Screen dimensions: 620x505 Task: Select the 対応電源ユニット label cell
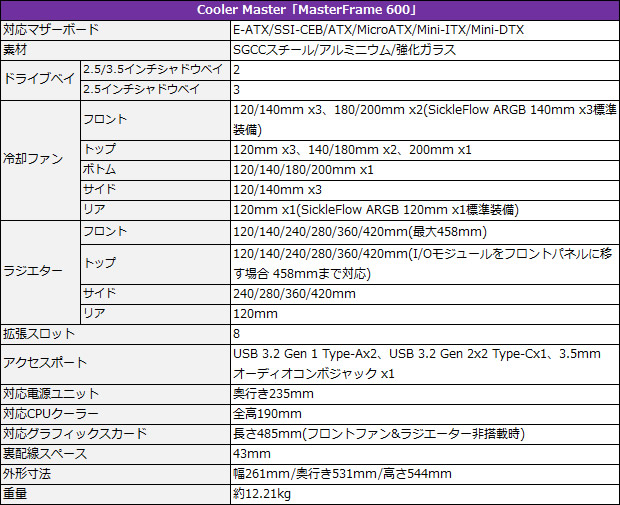point(115,394)
